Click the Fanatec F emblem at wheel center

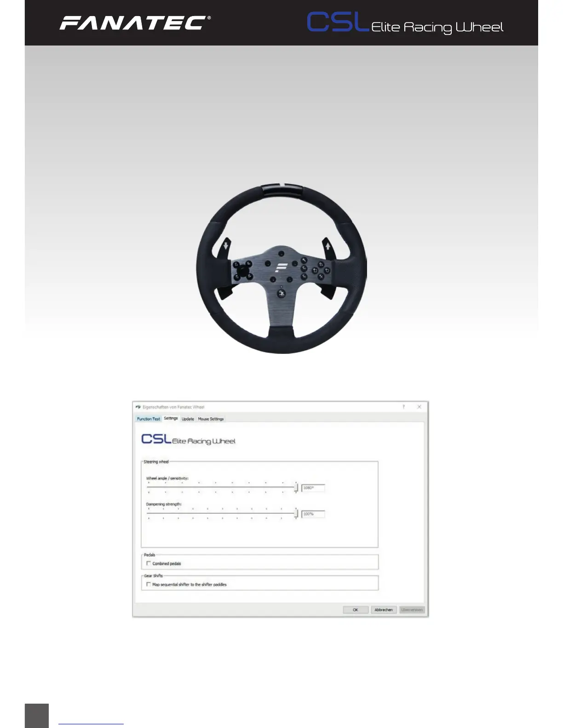[x=281, y=268]
